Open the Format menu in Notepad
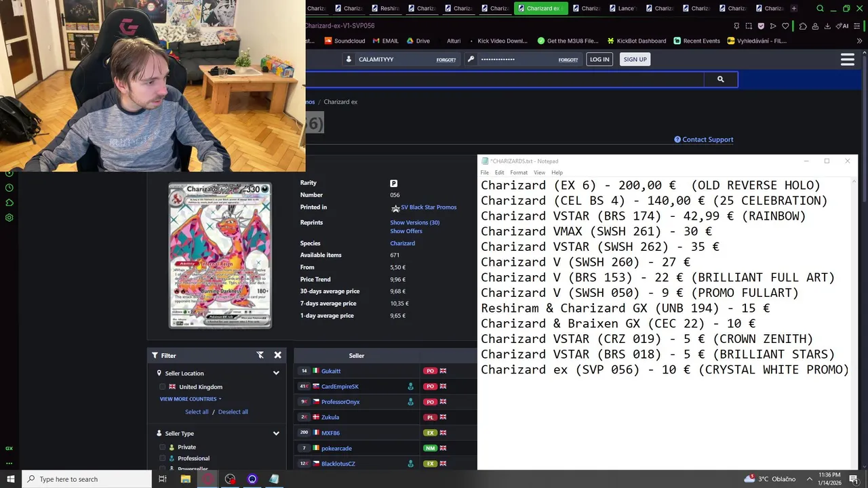The width and height of the screenshot is (868, 488). (519, 173)
